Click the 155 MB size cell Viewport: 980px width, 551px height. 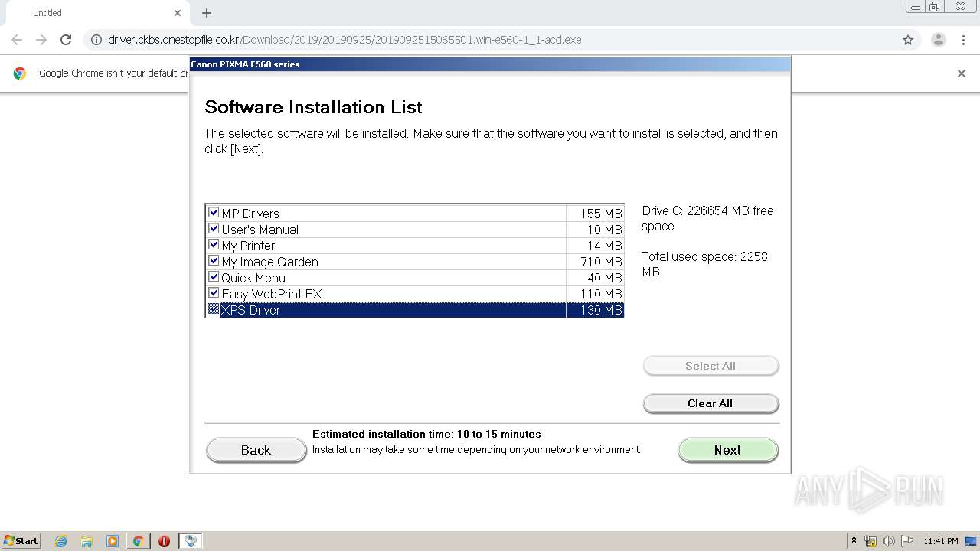click(x=595, y=214)
